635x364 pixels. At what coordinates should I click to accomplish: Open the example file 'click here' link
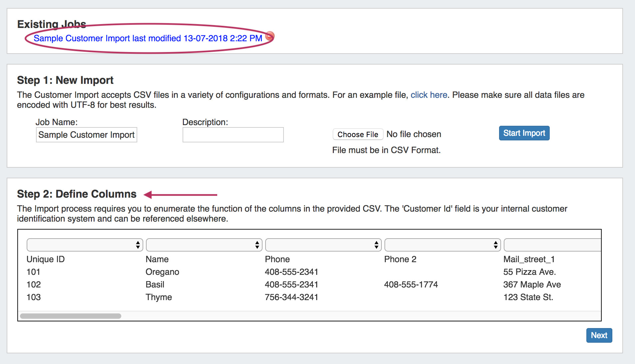428,95
